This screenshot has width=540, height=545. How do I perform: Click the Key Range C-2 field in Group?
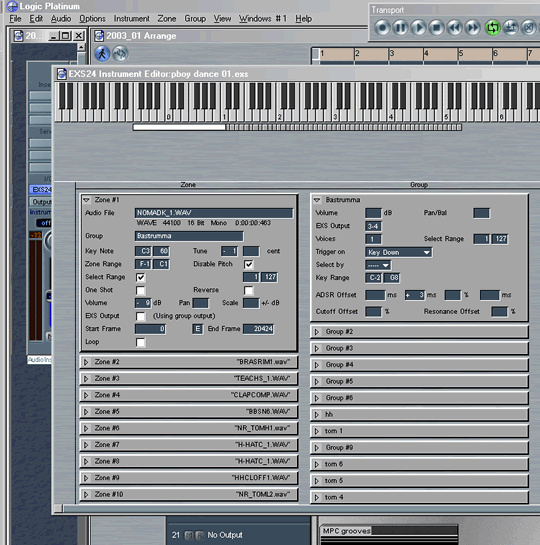373,278
